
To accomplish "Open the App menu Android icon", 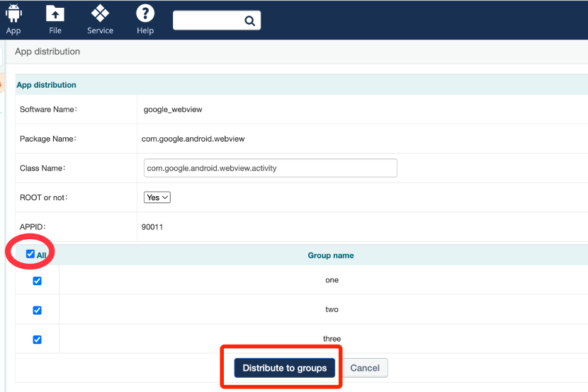I will tap(13, 13).
